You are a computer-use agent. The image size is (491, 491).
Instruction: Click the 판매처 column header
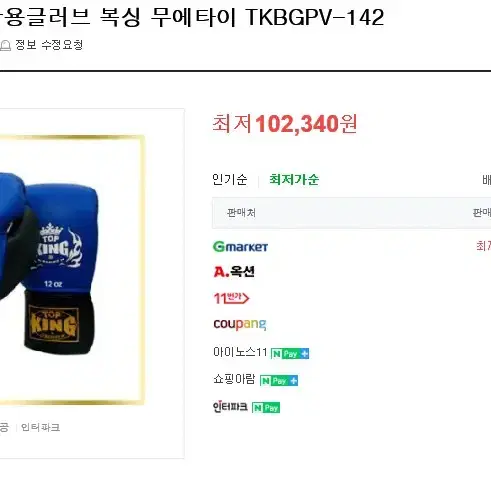click(x=241, y=213)
